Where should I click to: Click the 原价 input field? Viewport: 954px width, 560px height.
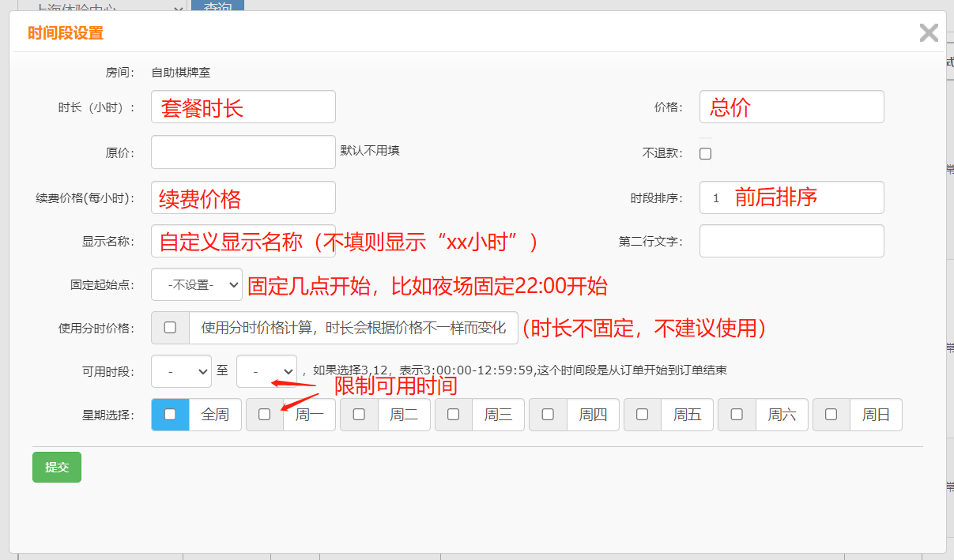[x=243, y=152]
